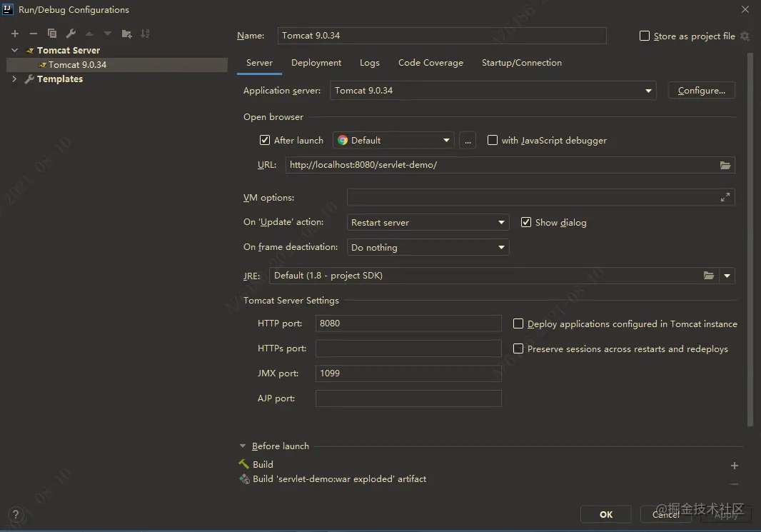Screen dimensions: 761x532
Task: Enable Preserve sessions across restarts and redeploys
Action: tap(518, 349)
